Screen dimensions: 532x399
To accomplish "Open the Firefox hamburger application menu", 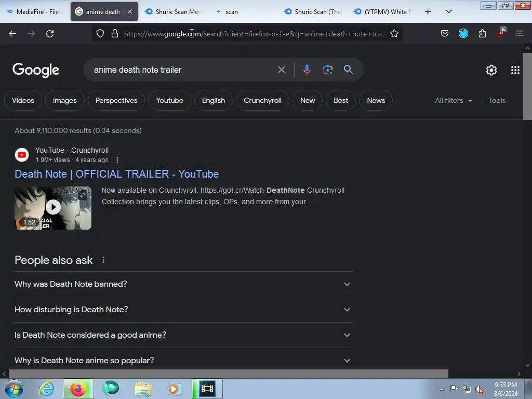I will tap(520, 33).
